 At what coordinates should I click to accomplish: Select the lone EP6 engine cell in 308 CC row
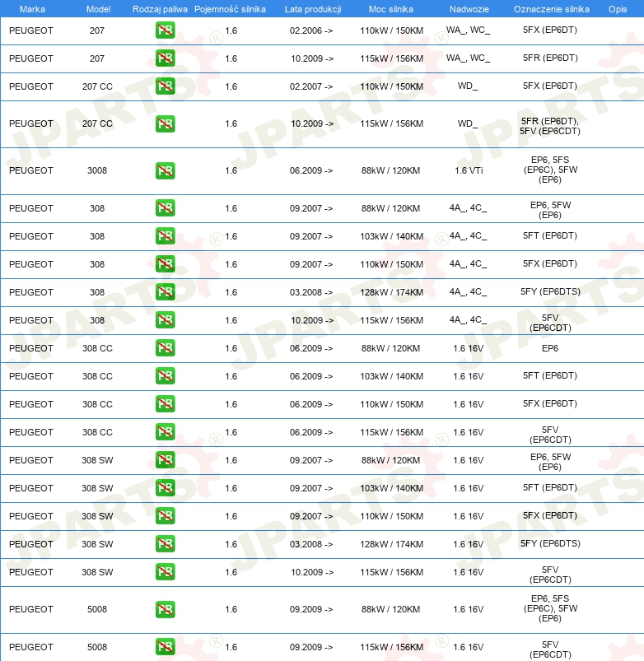point(550,348)
